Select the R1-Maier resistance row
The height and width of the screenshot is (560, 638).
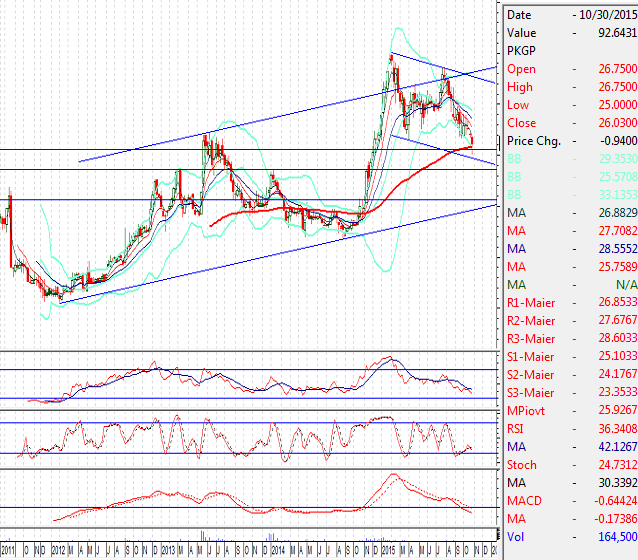pos(570,303)
